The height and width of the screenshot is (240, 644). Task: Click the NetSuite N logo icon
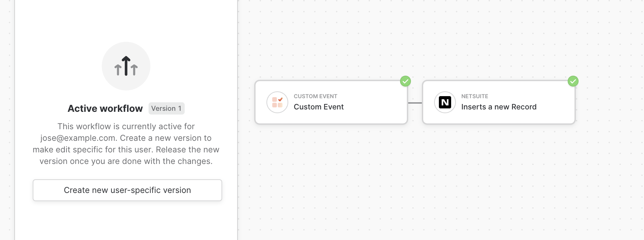pyautogui.click(x=445, y=102)
